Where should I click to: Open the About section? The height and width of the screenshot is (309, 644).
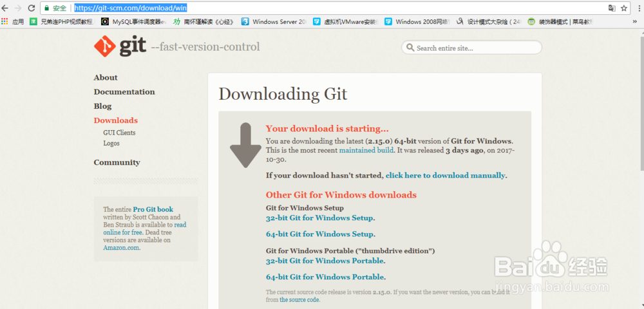pyautogui.click(x=106, y=77)
